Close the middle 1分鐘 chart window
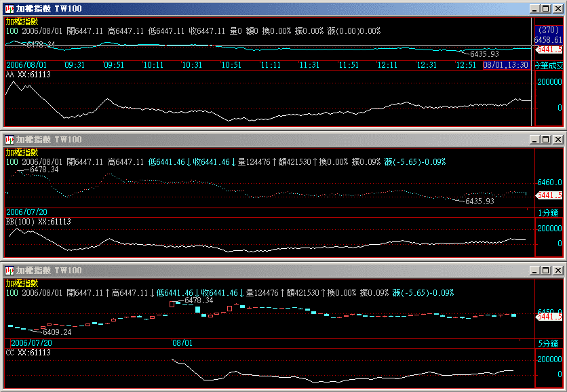This screenshot has width=567, height=392. click(557, 140)
